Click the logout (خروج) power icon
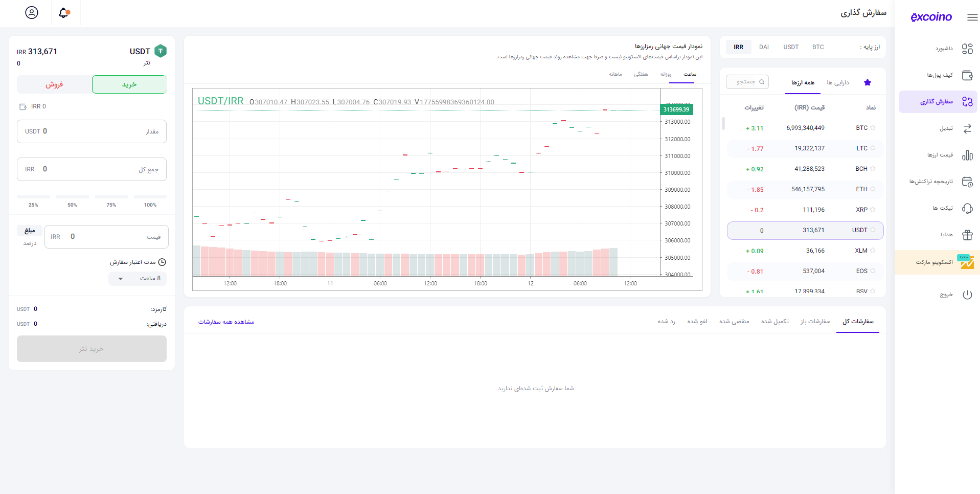Screen dimensions: 980x494 pyautogui.click(x=967, y=295)
